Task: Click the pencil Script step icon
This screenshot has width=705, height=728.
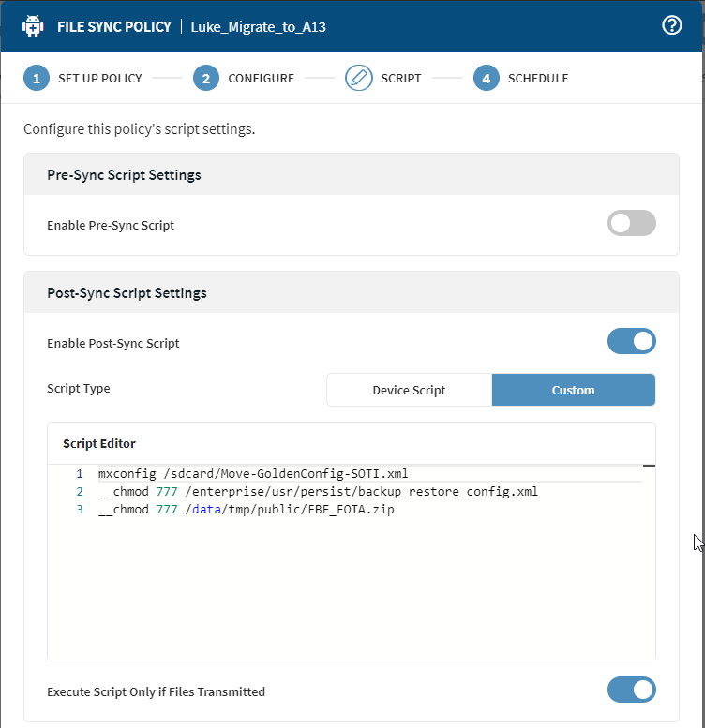Action: (359, 78)
